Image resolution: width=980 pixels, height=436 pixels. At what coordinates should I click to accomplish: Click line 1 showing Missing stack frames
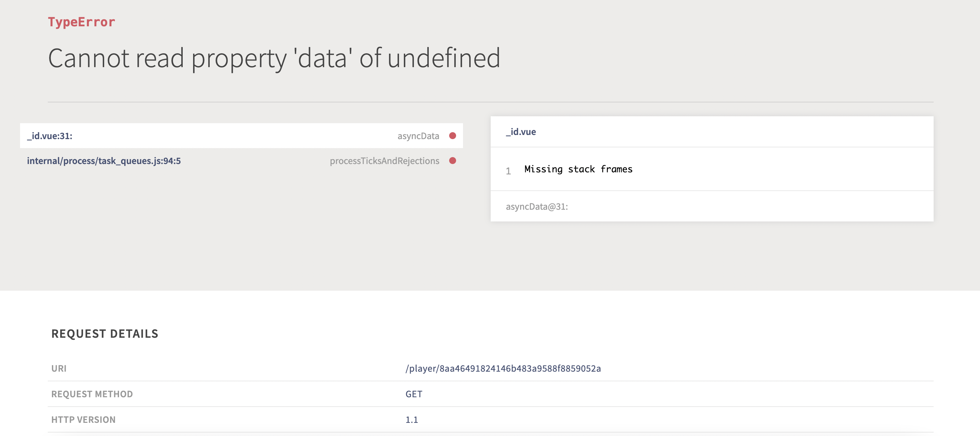[x=578, y=169]
